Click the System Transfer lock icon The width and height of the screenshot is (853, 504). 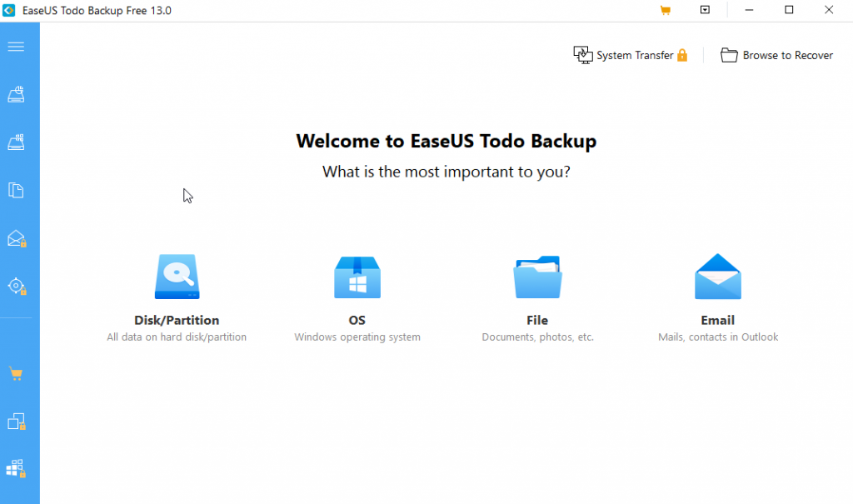tap(682, 55)
